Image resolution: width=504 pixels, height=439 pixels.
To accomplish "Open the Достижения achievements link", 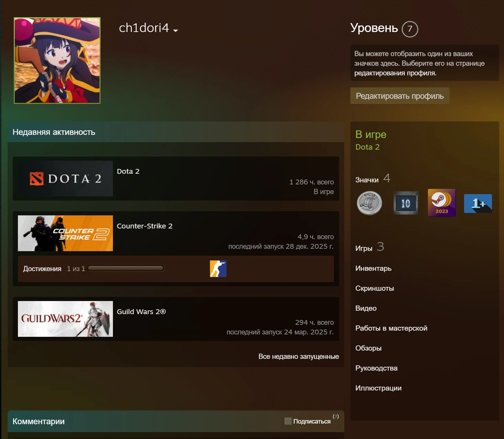I will (x=42, y=269).
